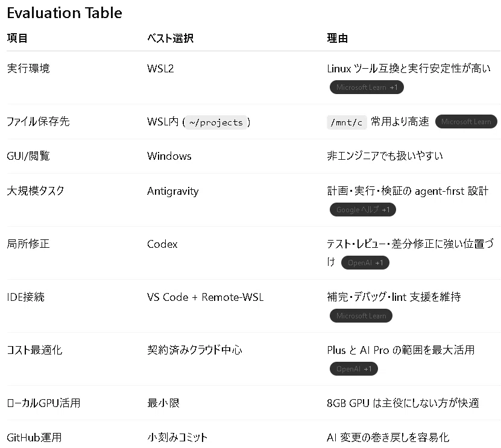The image size is (501, 448).
Task: Click the Antigravity cell in 大規模タスク row
Action: click(x=173, y=191)
